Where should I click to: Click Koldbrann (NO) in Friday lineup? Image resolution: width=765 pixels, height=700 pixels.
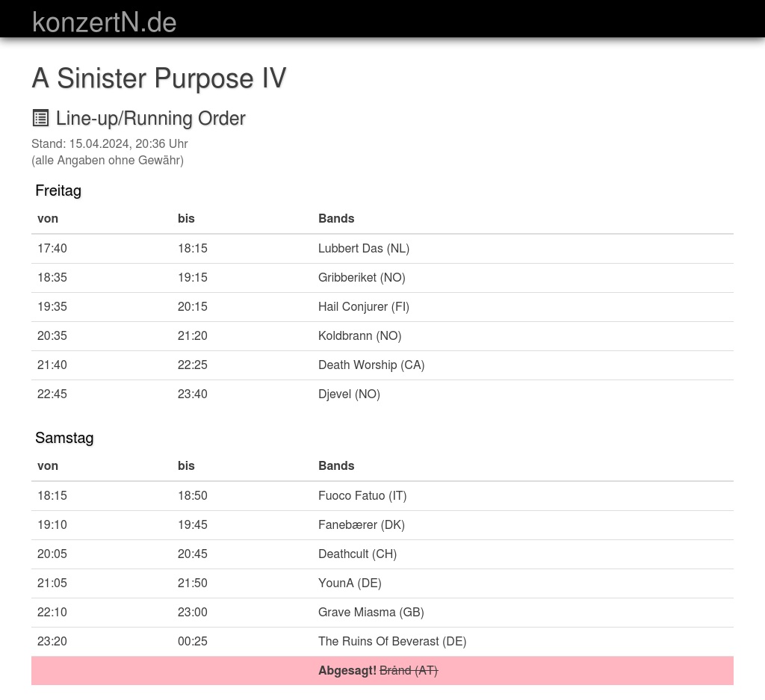[x=359, y=335]
